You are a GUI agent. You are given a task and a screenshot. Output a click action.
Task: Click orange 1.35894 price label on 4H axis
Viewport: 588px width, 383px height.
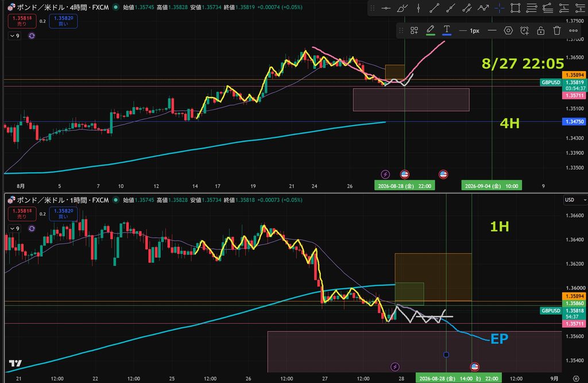(574, 75)
